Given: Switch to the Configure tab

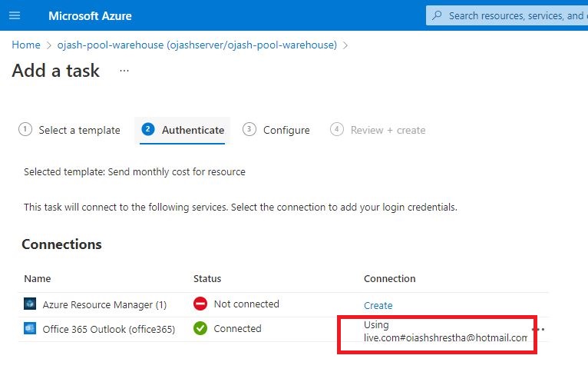Looking at the screenshot, I should 286,131.
